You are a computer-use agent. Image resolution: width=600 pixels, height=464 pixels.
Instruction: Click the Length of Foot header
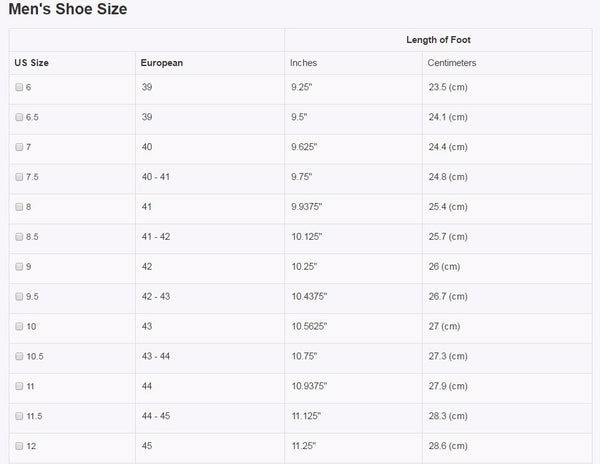coord(438,40)
